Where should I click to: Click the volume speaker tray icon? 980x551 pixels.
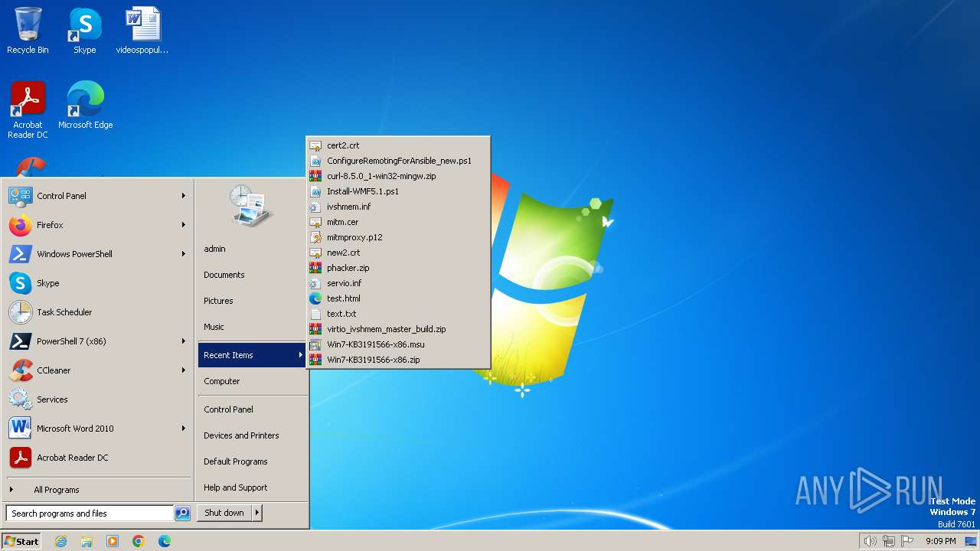[870, 541]
